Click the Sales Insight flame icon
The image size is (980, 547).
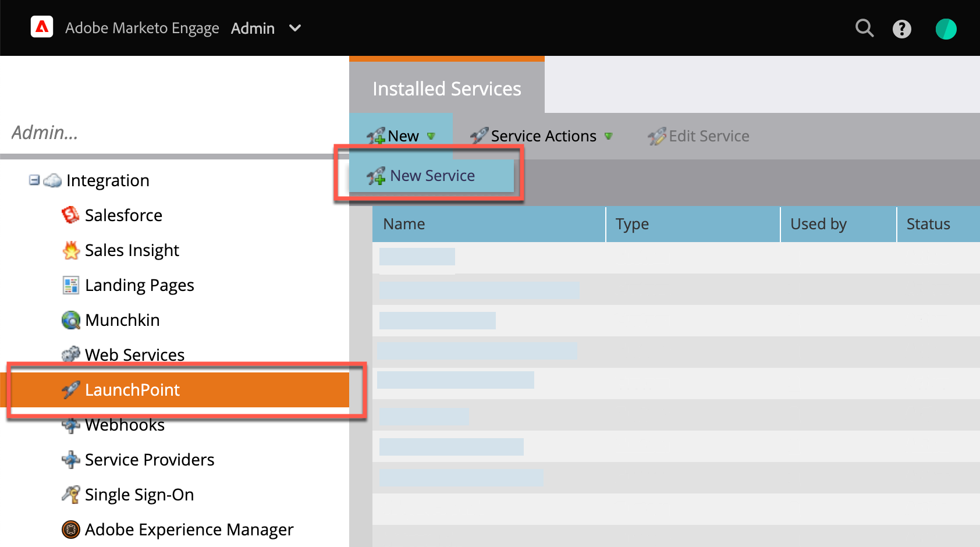click(x=71, y=250)
